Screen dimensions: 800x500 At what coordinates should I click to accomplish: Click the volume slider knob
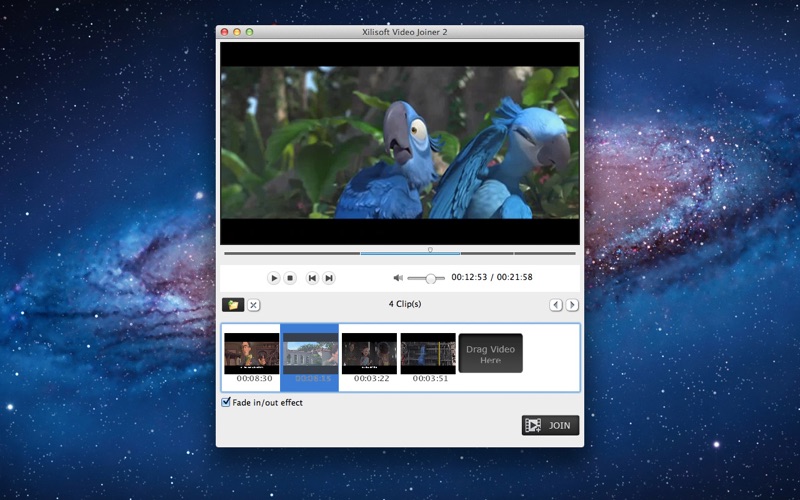[431, 278]
